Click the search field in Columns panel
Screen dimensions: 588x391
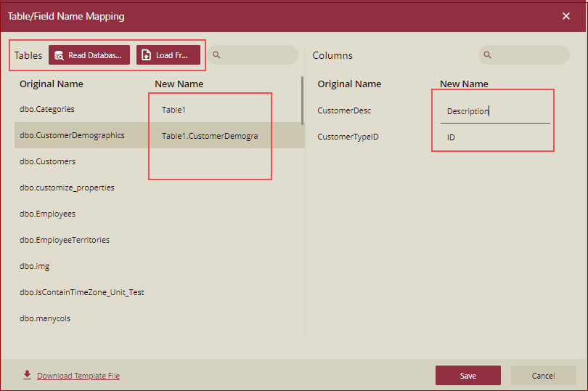524,55
